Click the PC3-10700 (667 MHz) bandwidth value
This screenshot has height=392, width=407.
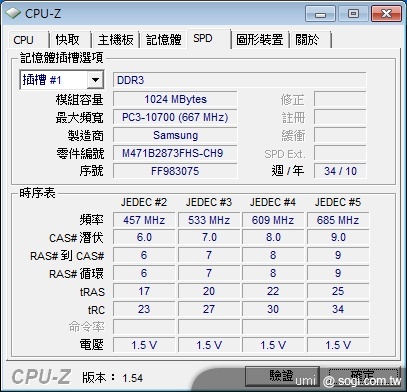point(175,117)
